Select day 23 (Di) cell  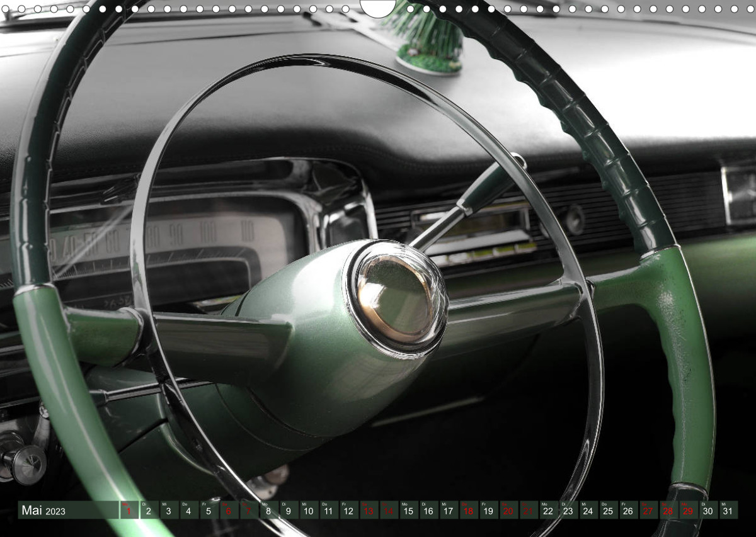(x=568, y=510)
